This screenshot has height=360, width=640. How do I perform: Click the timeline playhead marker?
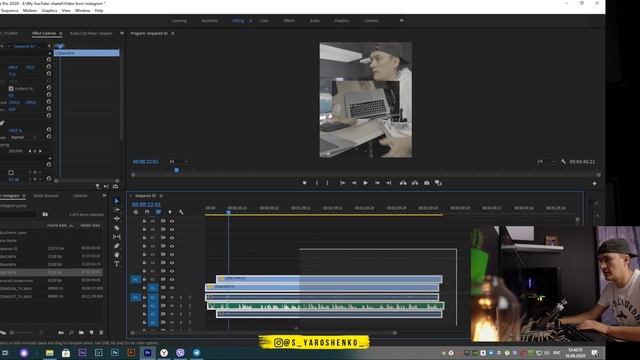click(x=229, y=212)
